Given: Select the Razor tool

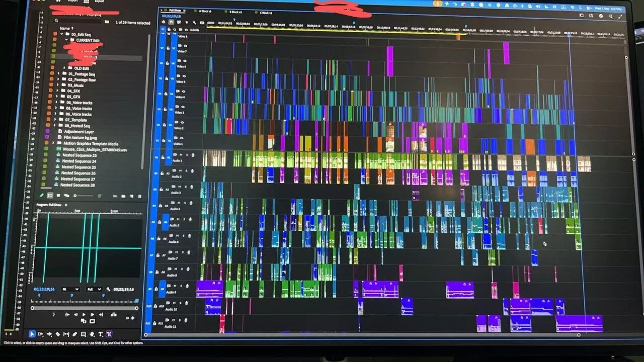Looking at the screenshot, I should [58, 334].
